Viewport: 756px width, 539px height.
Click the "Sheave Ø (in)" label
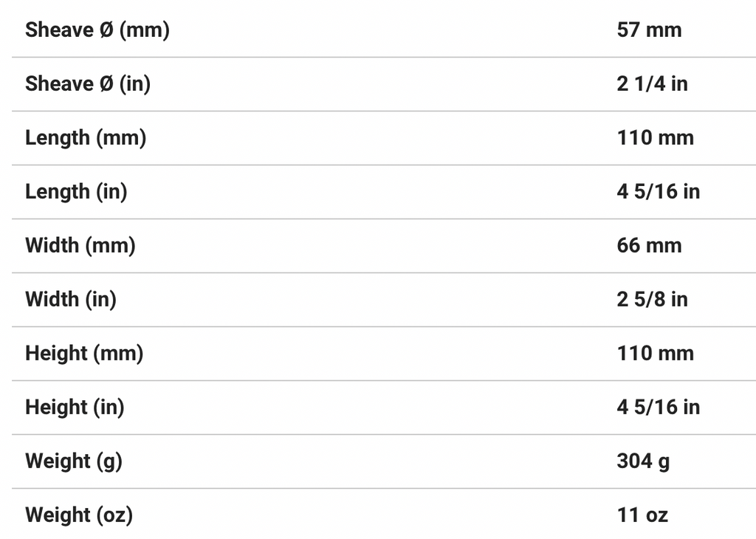coord(88,84)
